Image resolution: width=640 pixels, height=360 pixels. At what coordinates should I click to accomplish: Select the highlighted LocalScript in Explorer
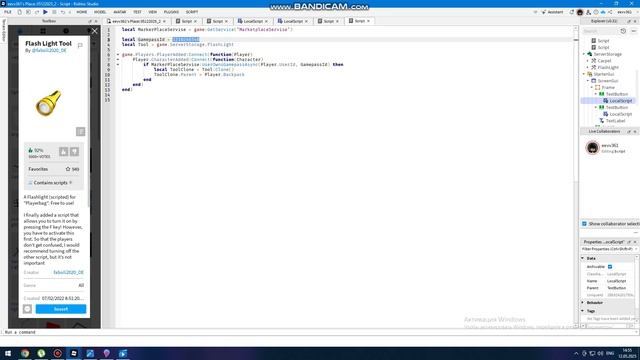click(x=620, y=101)
